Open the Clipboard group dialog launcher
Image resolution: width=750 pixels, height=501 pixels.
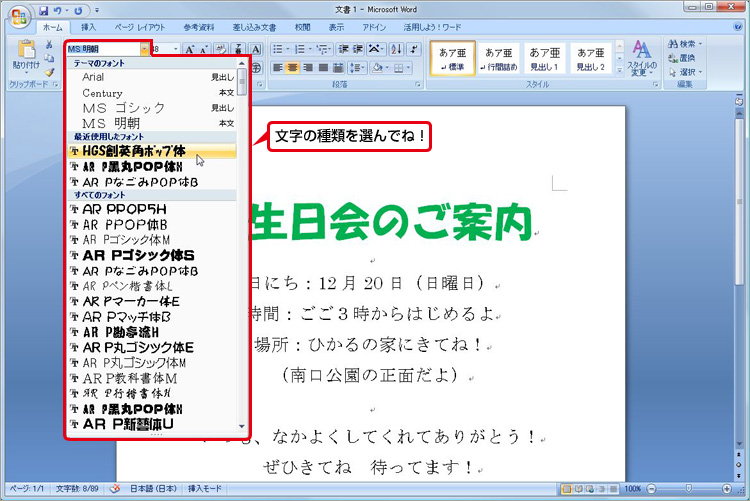(55, 84)
